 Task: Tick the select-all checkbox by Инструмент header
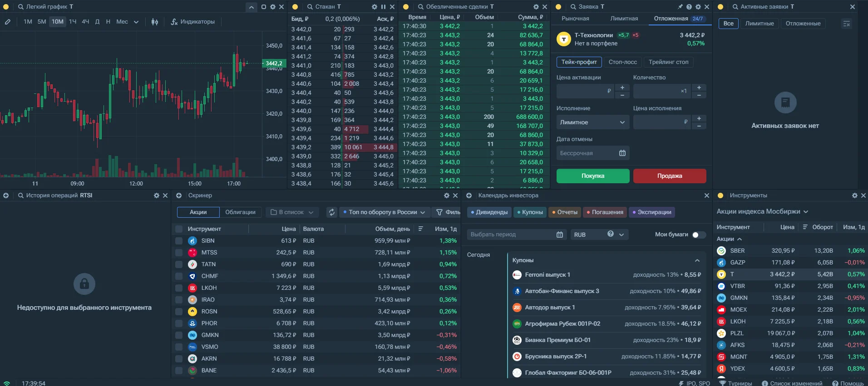pos(179,229)
